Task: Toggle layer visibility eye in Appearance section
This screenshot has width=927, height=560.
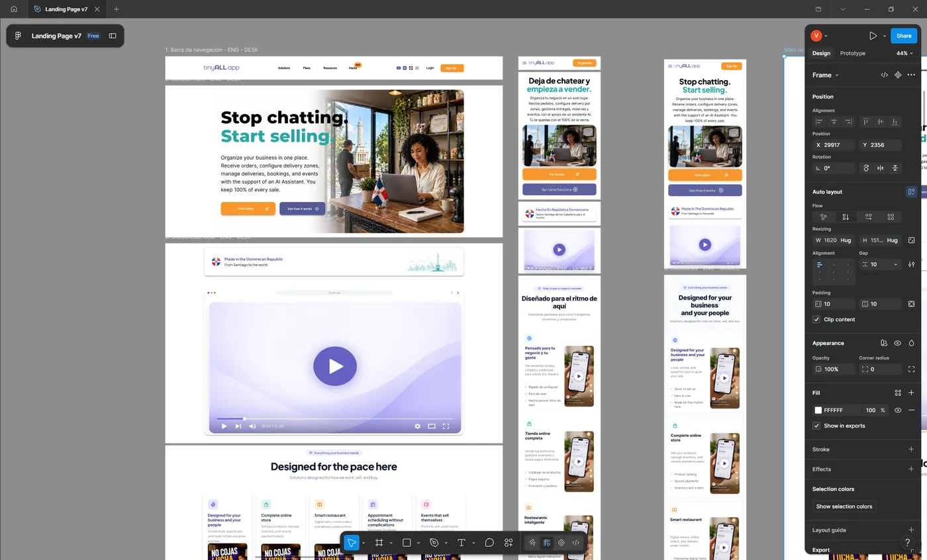Action: 898,343
